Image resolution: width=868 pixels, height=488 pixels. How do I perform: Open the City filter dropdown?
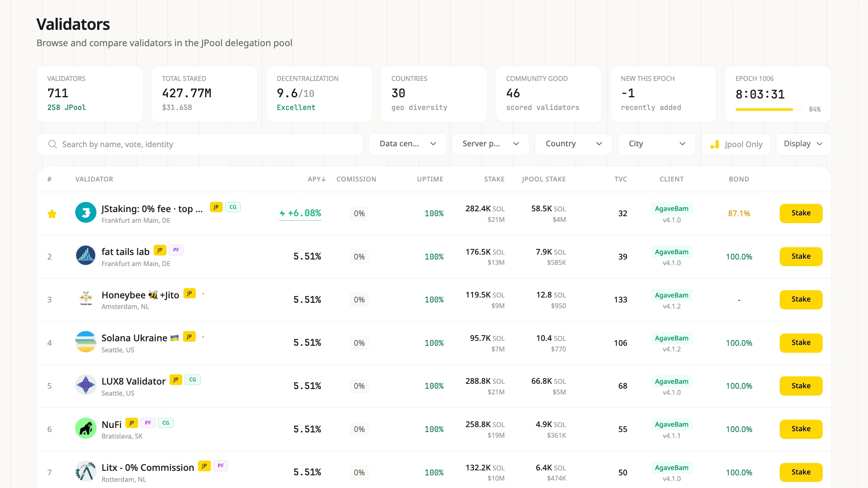(657, 144)
